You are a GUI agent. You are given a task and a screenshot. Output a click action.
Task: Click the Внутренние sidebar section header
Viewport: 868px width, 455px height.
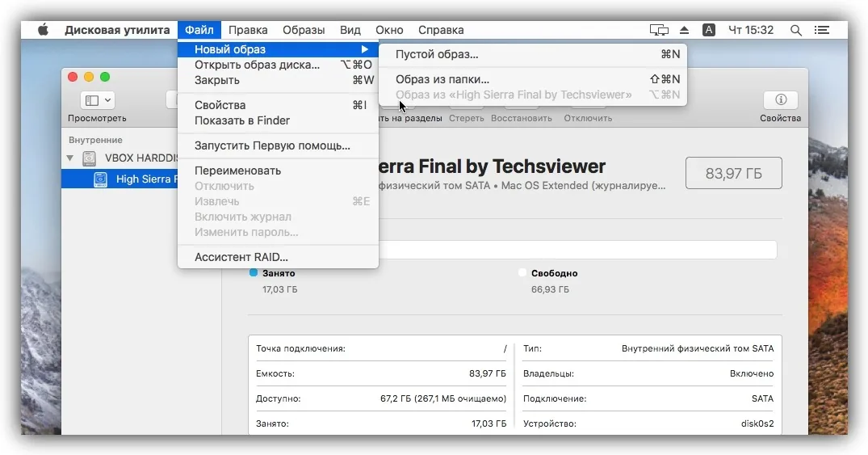(96, 140)
